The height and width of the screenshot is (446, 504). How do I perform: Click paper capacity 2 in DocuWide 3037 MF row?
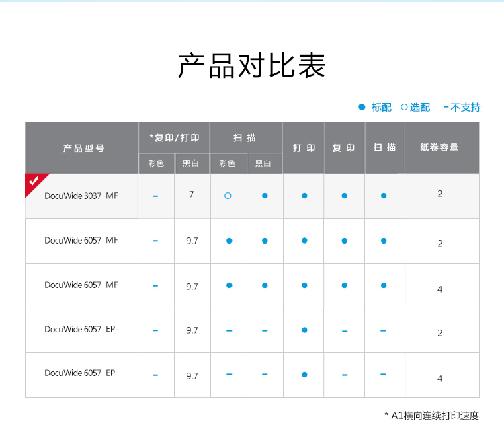439,194
